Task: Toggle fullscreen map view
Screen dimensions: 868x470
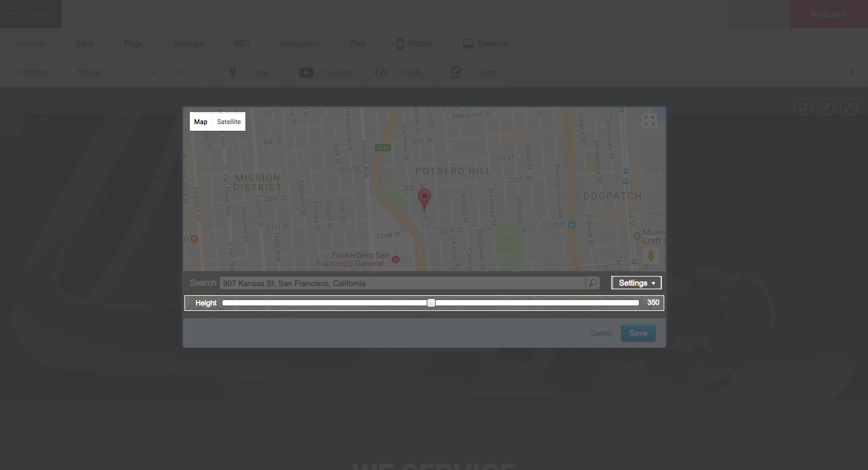Action: (x=649, y=121)
